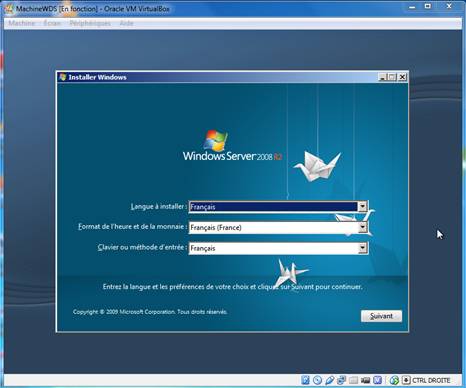Click the USB devices status icon
This screenshot has width=466, height=388.
point(330,380)
